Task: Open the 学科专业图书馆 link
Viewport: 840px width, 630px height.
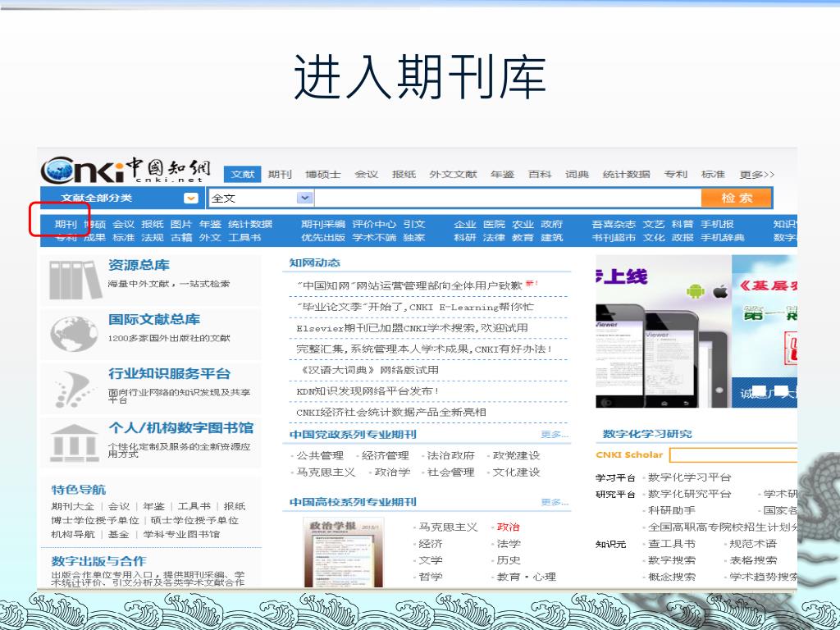Action: click(181, 534)
